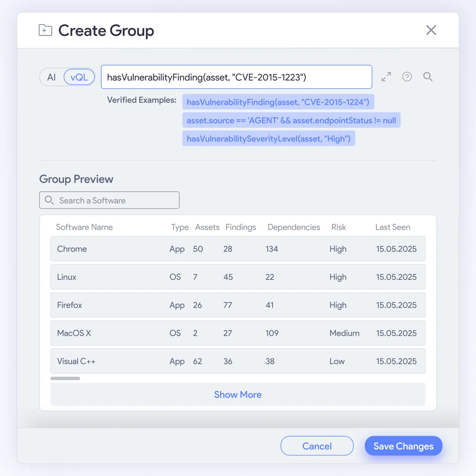Click the Firefox row's 41 dependencies value
The width and height of the screenshot is (476, 476).
pyautogui.click(x=269, y=305)
